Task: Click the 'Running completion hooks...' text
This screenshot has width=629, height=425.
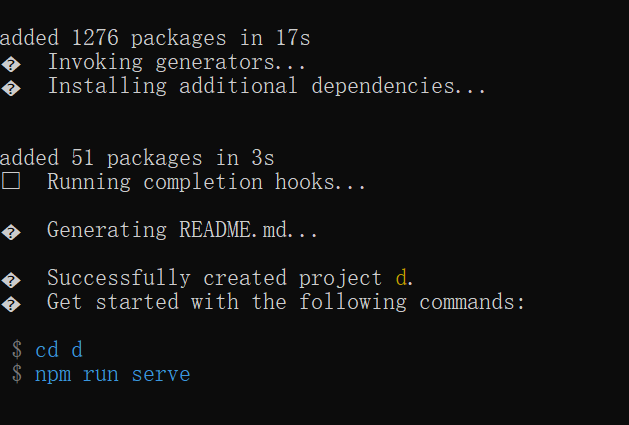Action: (x=206, y=182)
